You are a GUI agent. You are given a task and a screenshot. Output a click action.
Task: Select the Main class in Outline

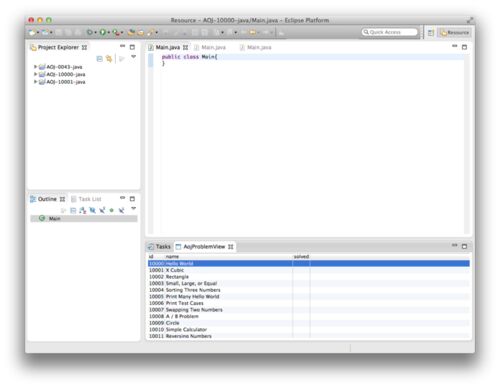(x=83, y=218)
